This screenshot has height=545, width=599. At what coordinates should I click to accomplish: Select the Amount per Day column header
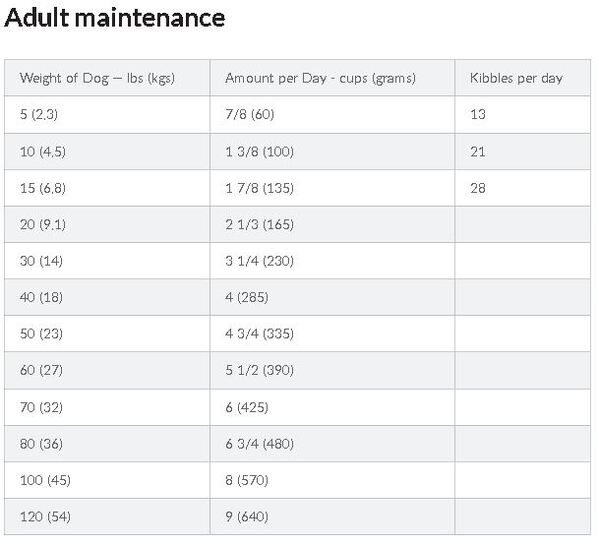(x=332, y=78)
